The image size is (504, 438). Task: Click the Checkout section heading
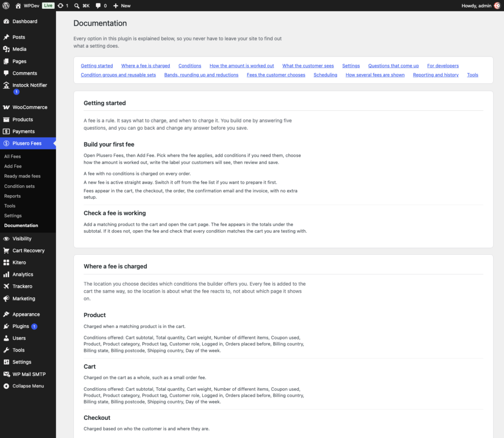click(x=97, y=417)
